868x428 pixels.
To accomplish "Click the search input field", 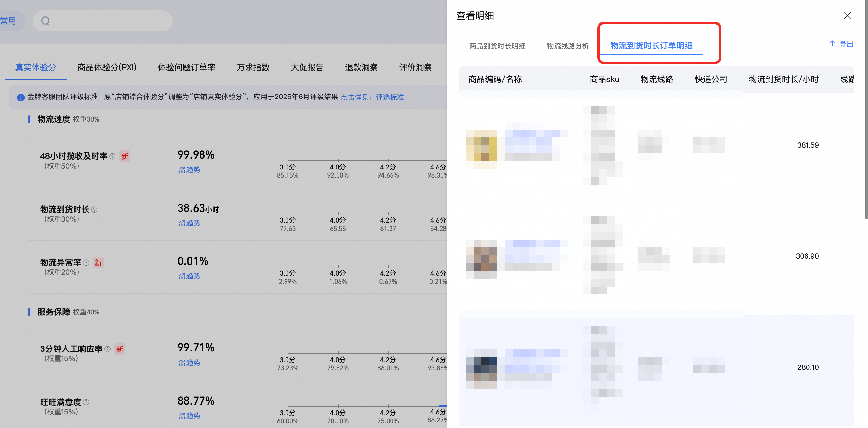I will tap(102, 21).
